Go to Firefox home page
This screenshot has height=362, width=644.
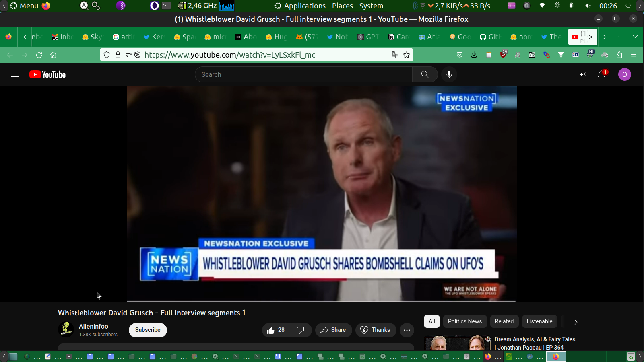[x=53, y=55]
